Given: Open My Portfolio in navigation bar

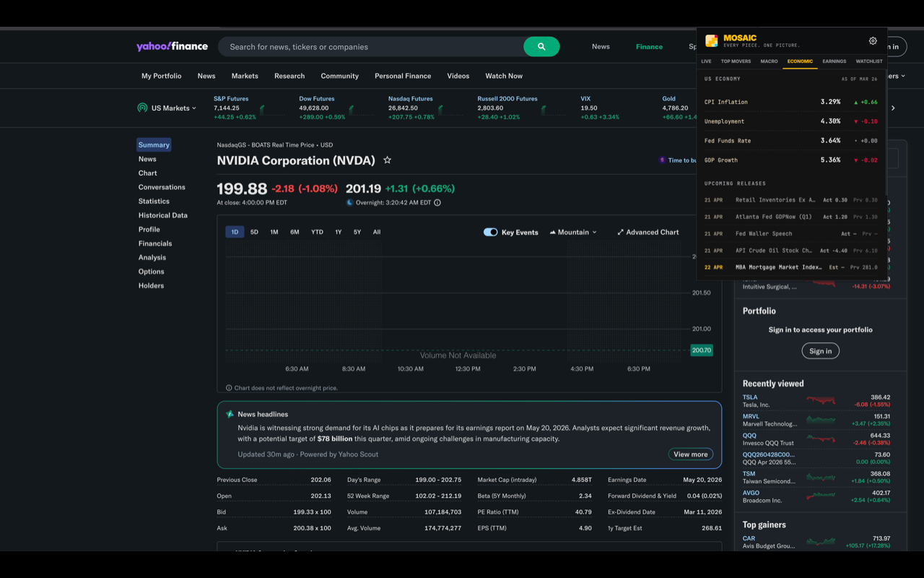Looking at the screenshot, I should [x=162, y=76].
